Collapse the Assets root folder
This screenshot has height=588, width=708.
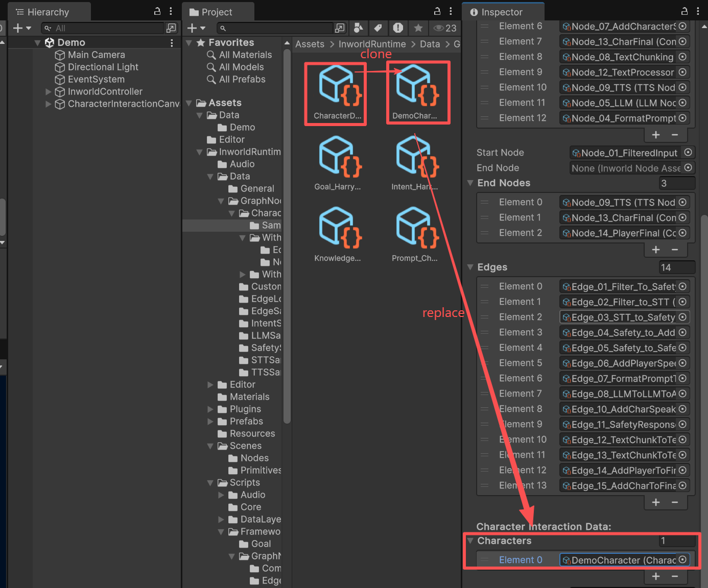[x=188, y=103]
